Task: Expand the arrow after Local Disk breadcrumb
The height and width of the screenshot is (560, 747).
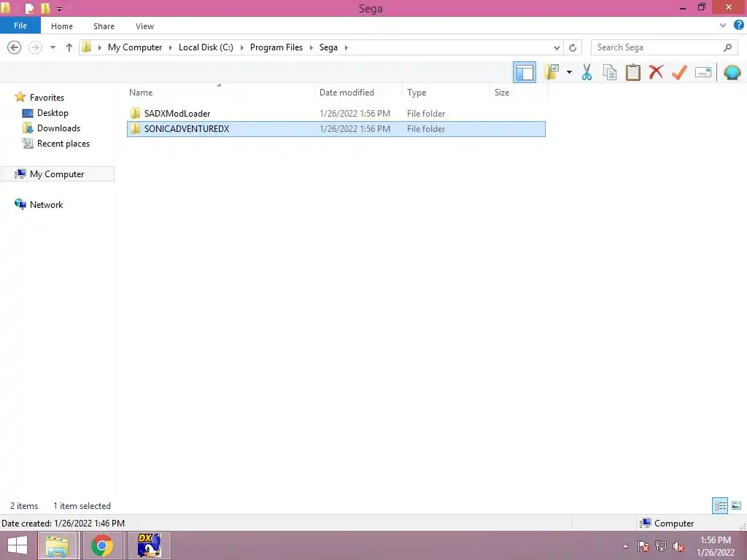Action: point(241,47)
